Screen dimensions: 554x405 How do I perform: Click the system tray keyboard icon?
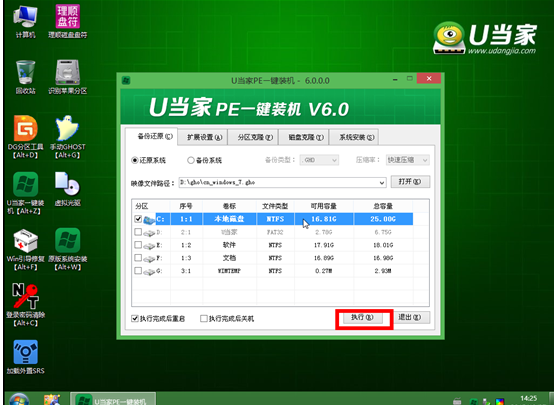click(457, 401)
